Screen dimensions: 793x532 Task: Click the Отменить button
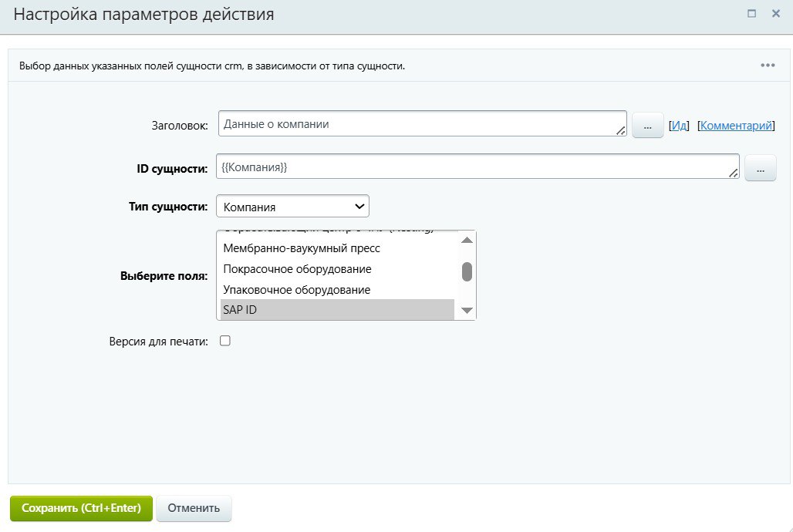coord(194,508)
